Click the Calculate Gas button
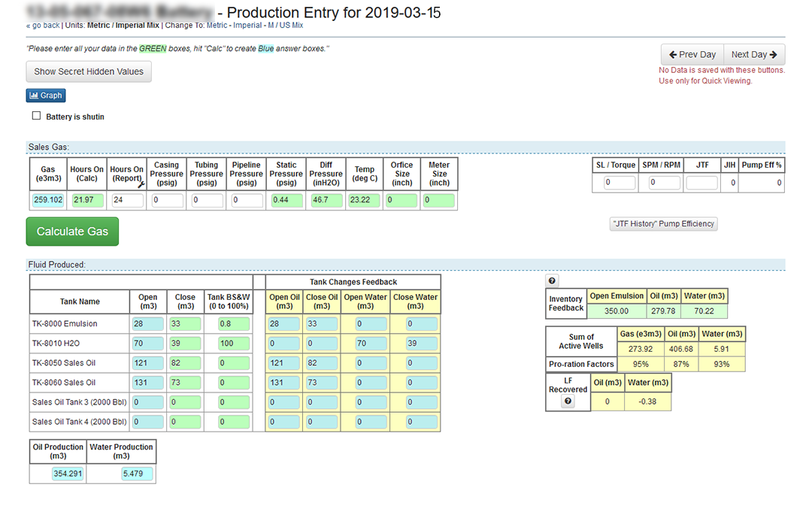The height and width of the screenshot is (530, 812). point(72,232)
